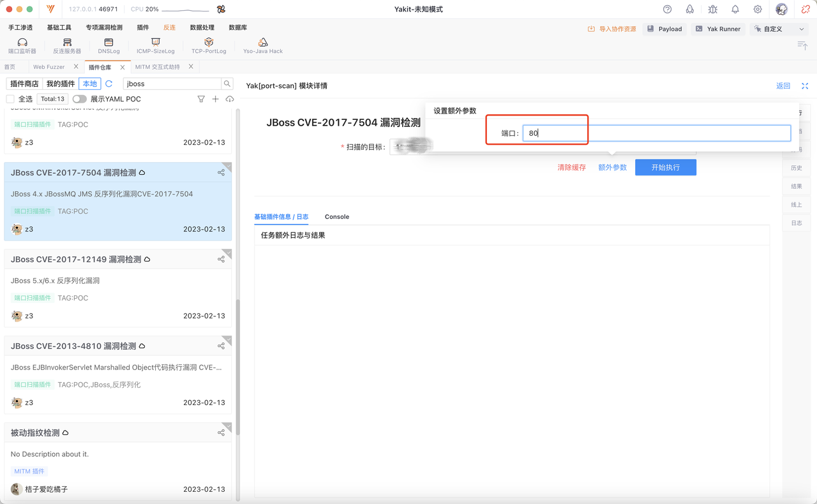The width and height of the screenshot is (817, 504).
Task: Open the 数据库 menu
Action: [238, 27]
